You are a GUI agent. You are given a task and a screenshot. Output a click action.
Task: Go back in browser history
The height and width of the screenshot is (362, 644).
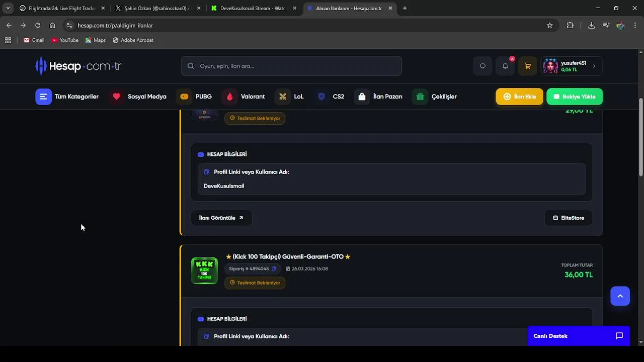9,25
